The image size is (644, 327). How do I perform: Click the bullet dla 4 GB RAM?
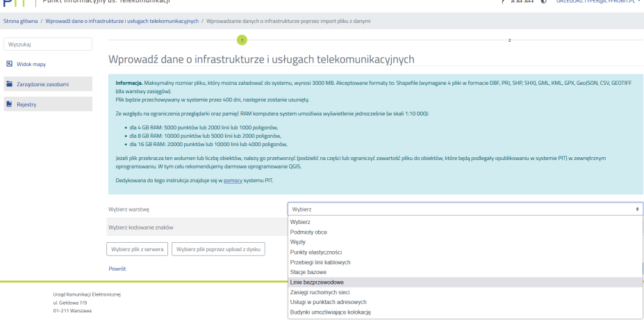(204, 127)
